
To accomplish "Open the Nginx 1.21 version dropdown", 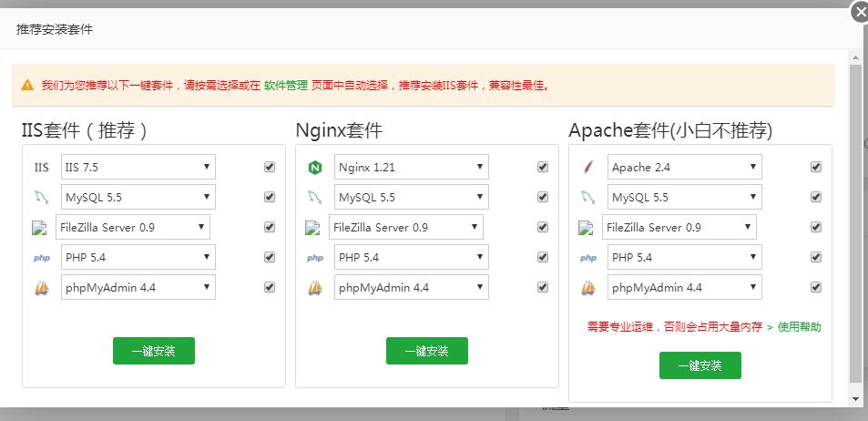I will tap(412, 167).
